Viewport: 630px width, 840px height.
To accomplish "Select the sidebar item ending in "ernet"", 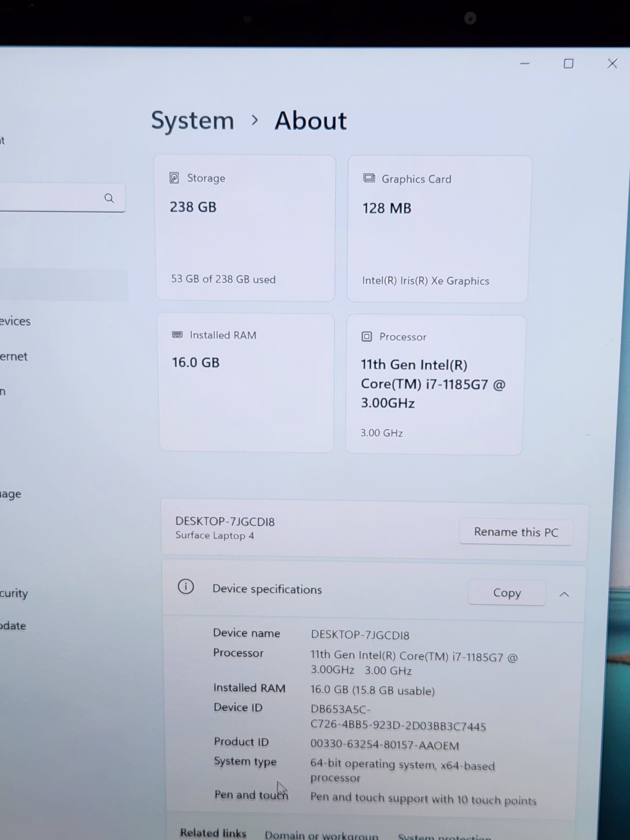I will click(14, 357).
